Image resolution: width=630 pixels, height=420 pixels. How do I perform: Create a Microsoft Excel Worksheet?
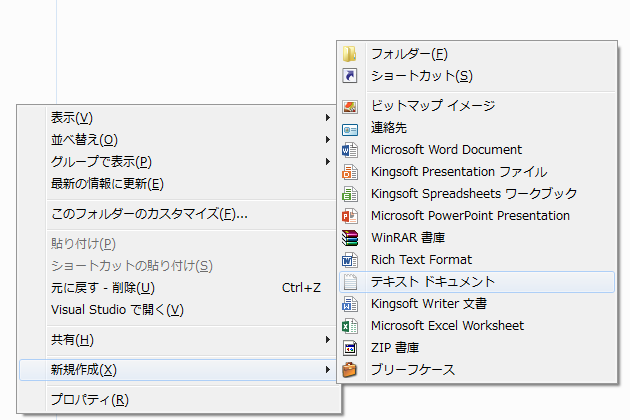477,326
